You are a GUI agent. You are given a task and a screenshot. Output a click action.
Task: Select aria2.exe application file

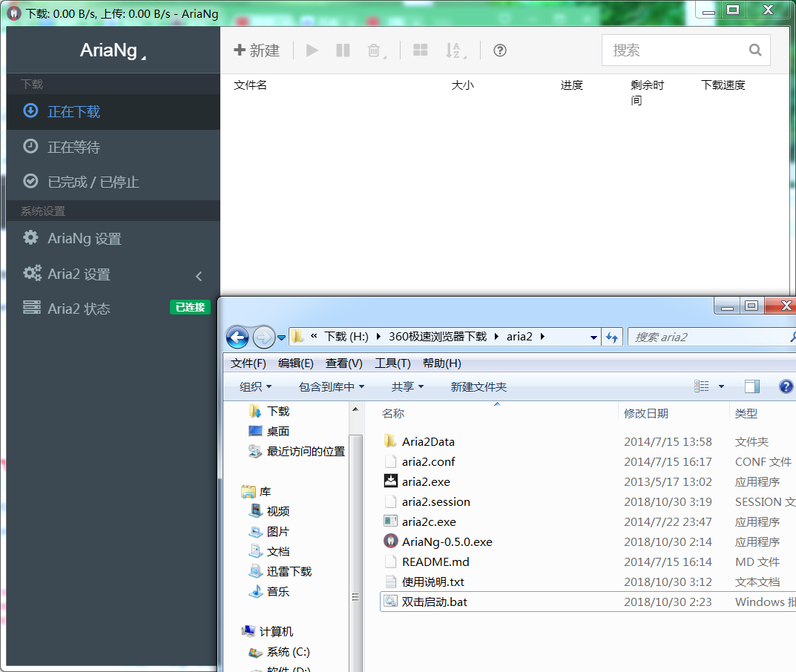coord(426,481)
